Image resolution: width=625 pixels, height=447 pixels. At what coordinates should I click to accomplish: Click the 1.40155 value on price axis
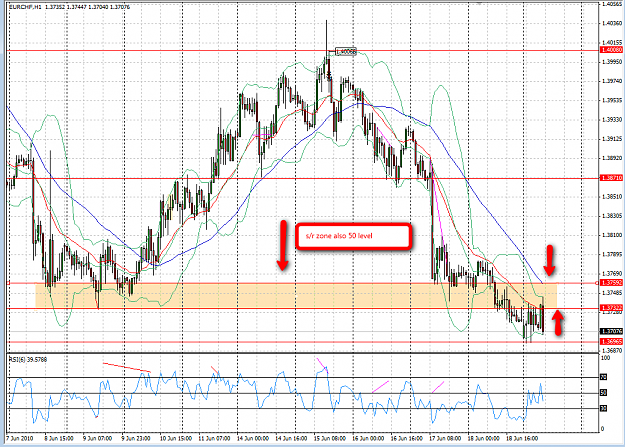point(612,43)
